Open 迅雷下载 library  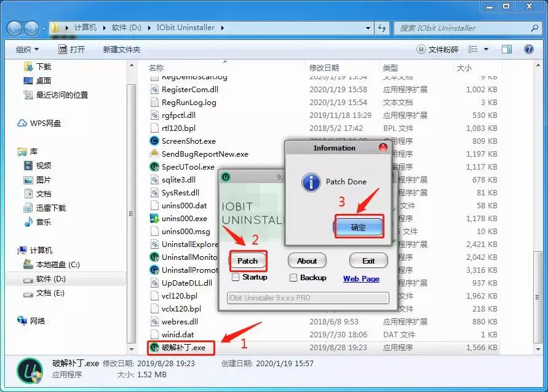pyautogui.click(x=45, y=208)
